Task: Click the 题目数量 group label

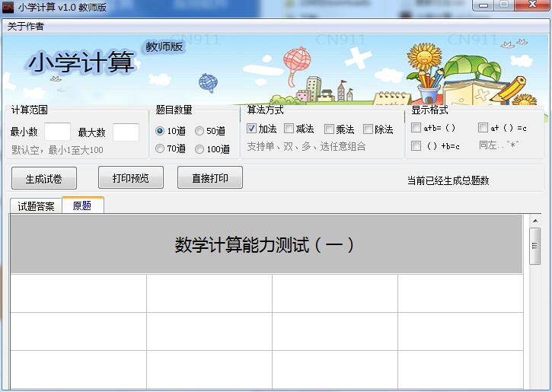Action: pos(174,110)
